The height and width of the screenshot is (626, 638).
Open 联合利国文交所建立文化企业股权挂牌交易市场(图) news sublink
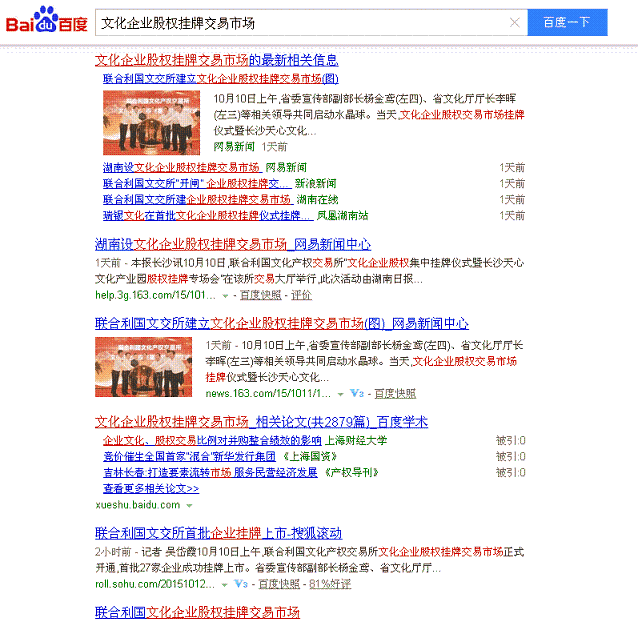[221, 79]
